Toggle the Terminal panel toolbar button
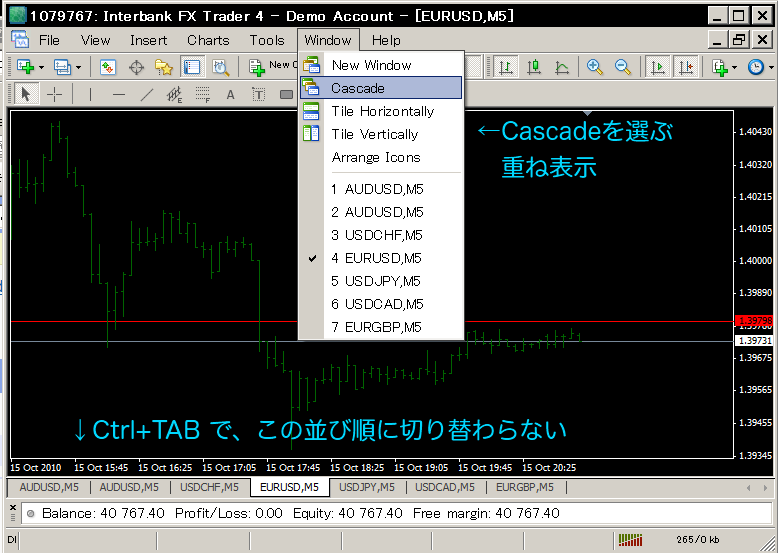 [192, 67]
